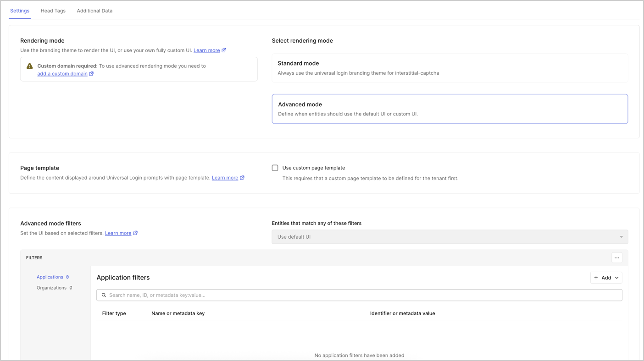Open the add a custom domain link
The height and width of the screenshot is (361, 644).
tap(61, 73)
